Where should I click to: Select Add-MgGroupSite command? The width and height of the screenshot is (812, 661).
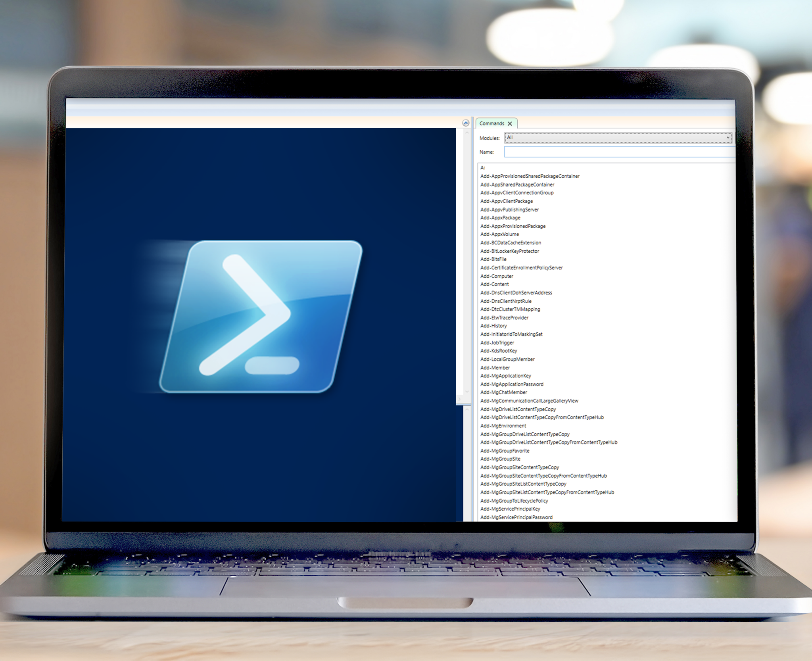click(500, 459)
